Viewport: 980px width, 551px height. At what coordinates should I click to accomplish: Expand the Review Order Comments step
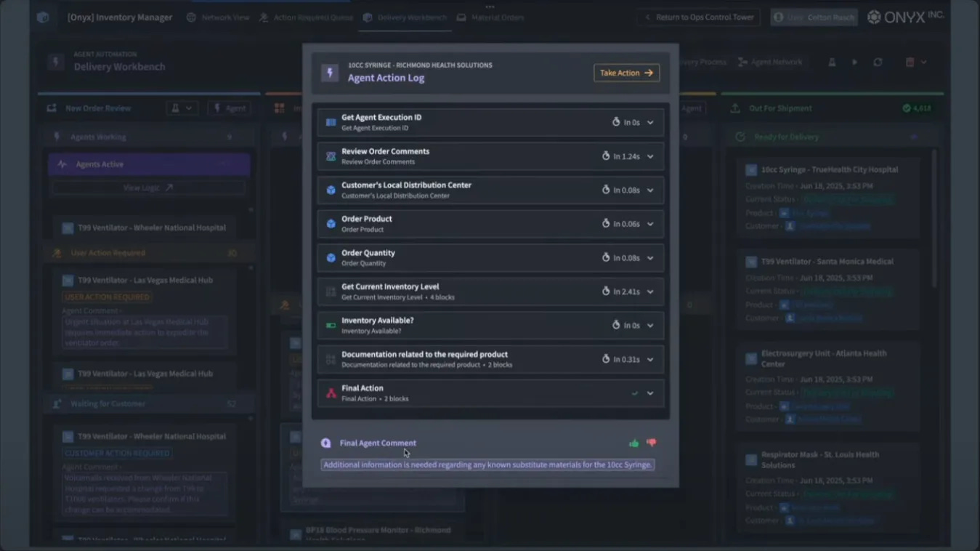tap(650, 156)
